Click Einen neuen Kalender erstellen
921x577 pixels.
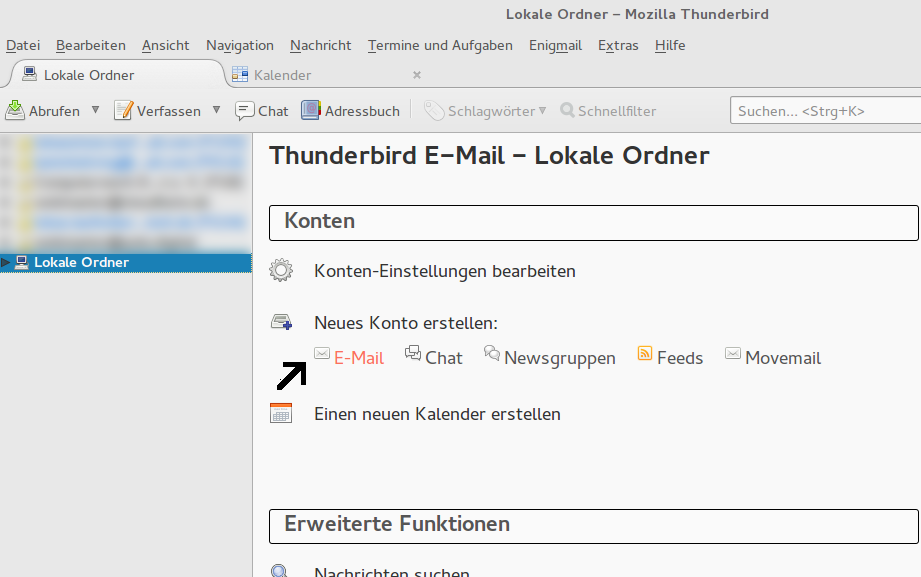437,414
